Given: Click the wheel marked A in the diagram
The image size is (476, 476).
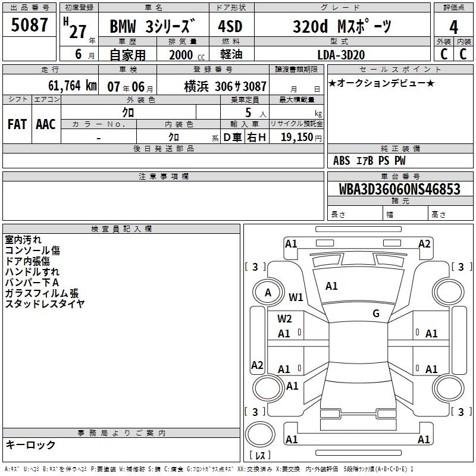Looking at the screenshot, I should (x=268, y=293).
